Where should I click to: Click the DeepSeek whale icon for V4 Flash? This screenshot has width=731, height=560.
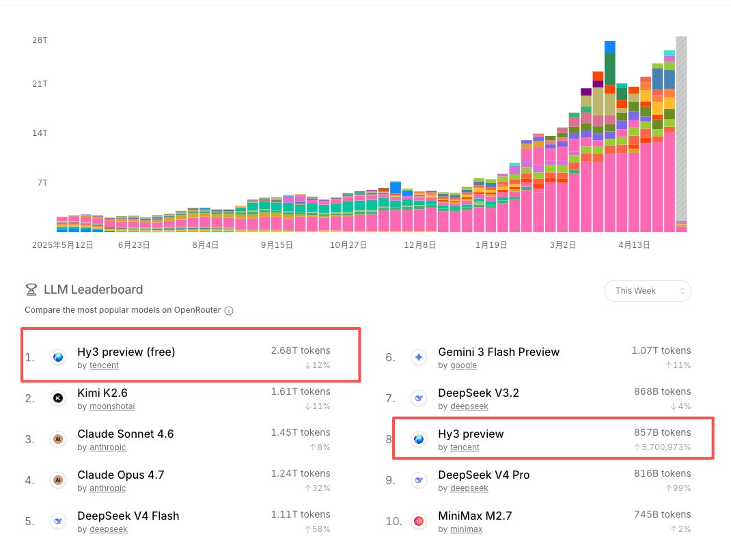click(58, 521)
